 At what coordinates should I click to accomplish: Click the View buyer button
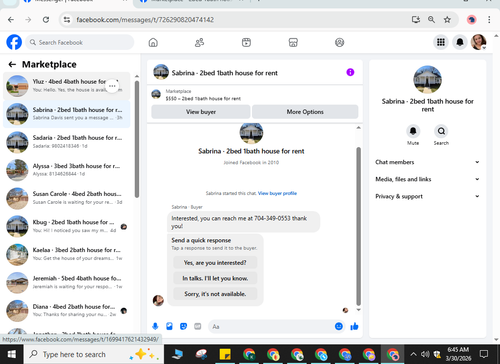tap(201, 112)
